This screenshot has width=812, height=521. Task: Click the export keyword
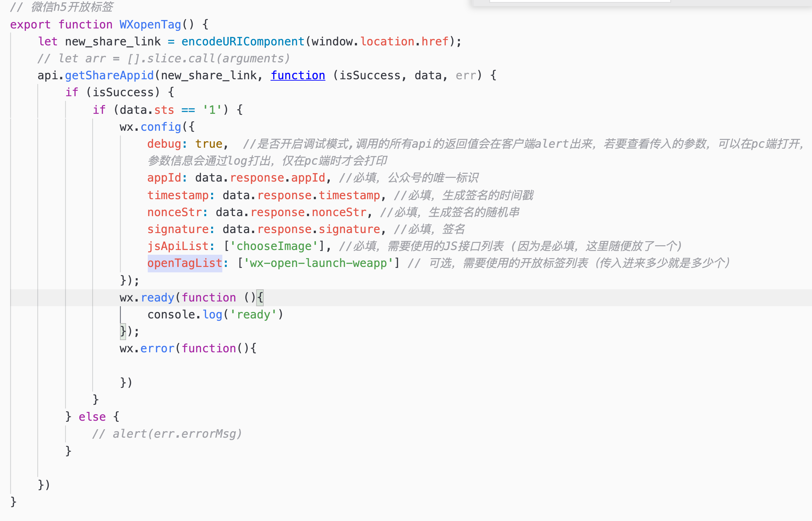point(30,24)
